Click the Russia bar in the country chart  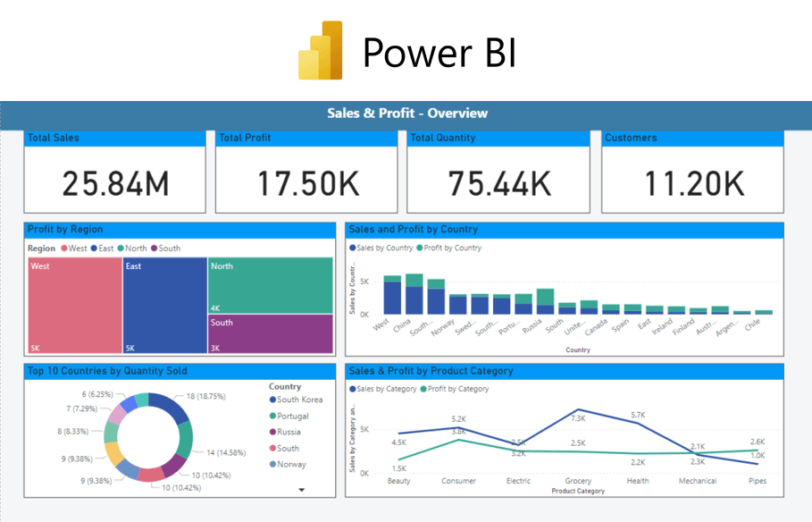click(x=545, y=302)
